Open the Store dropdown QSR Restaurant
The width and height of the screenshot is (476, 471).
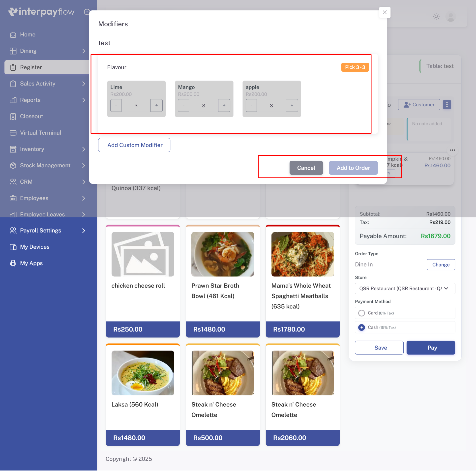405,289
